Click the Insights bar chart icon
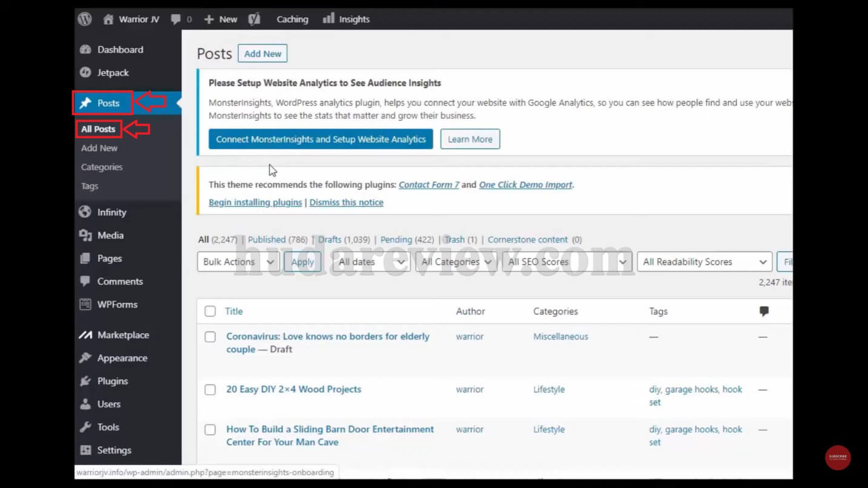This screenshot has height=488, width=868. coord(329,19)
